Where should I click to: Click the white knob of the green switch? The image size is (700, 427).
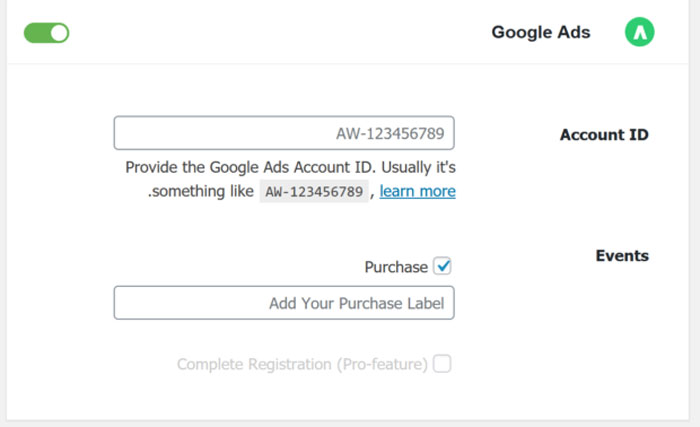(58, 33)
